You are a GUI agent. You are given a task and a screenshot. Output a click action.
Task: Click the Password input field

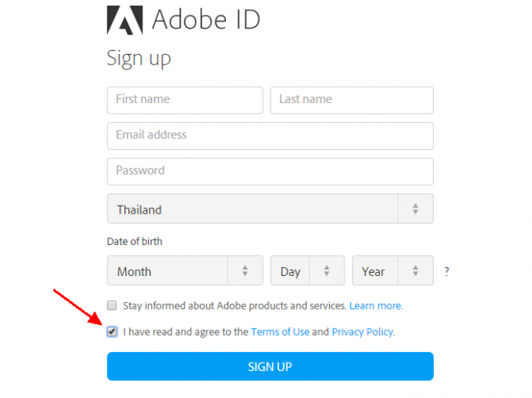[270, 172]
